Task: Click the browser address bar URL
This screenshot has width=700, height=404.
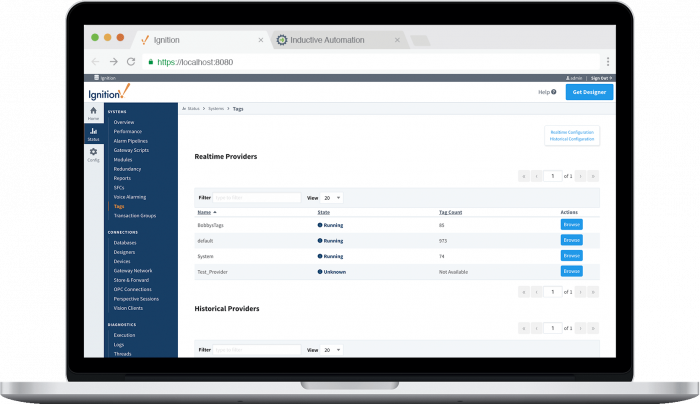Action: 195,62
